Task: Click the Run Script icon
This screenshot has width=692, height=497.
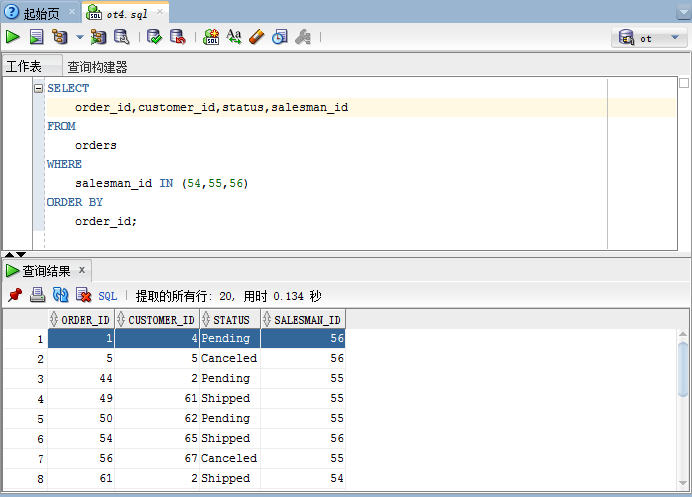Action: tap(36, 37)
